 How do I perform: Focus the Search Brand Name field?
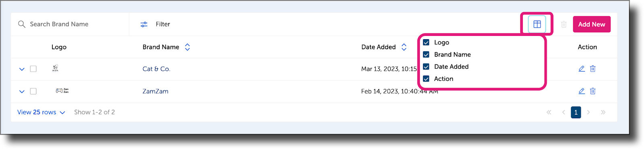coord(70,24)
